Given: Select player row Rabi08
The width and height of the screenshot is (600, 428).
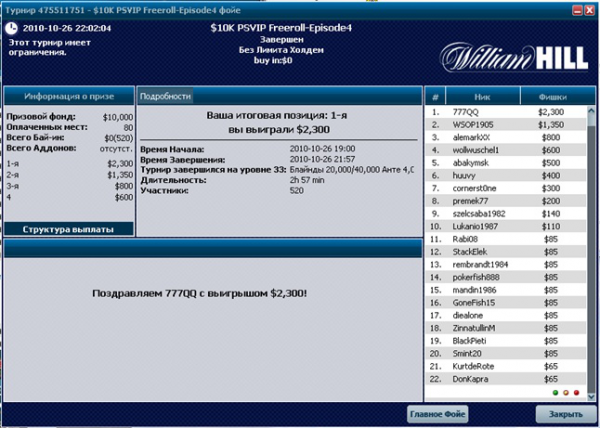Looking at the screenshot, I should (x=505, y=239).
